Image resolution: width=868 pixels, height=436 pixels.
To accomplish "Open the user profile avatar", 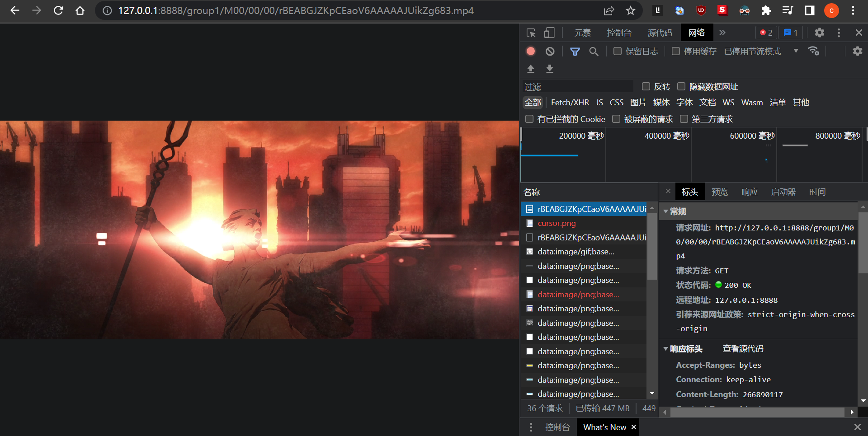I will tap(831, 10).
